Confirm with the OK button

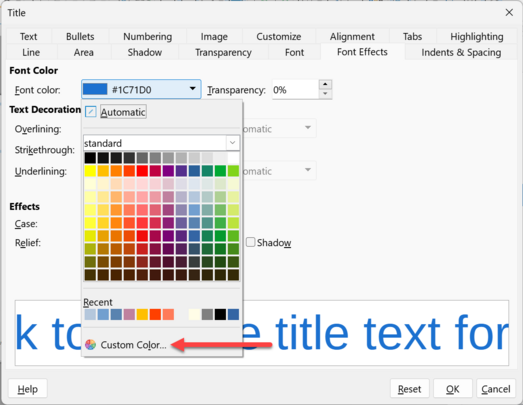[453, 389]
